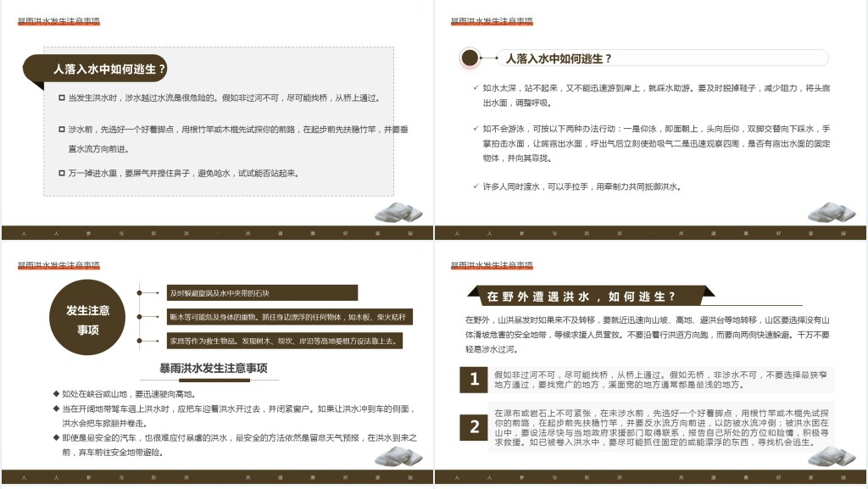The image size is (868, 489).
Task: Toggle the square bullet next to 涉水前
Action: click(x=62, y=130)
